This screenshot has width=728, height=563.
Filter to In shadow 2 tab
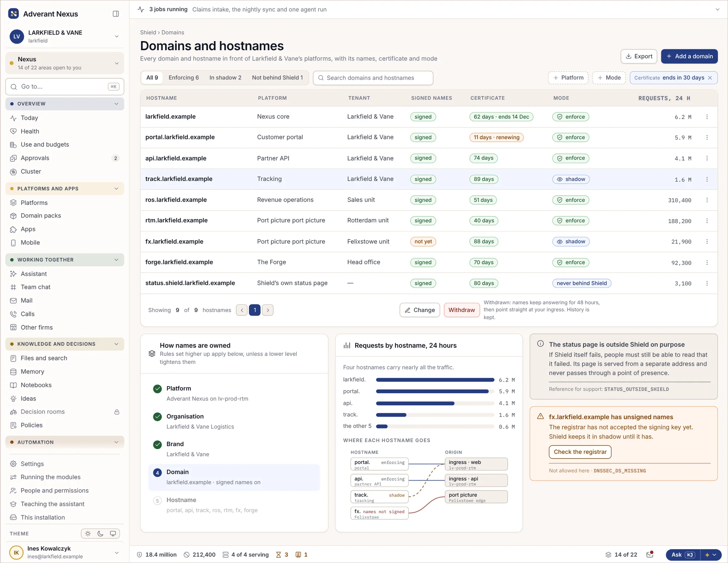225,78
